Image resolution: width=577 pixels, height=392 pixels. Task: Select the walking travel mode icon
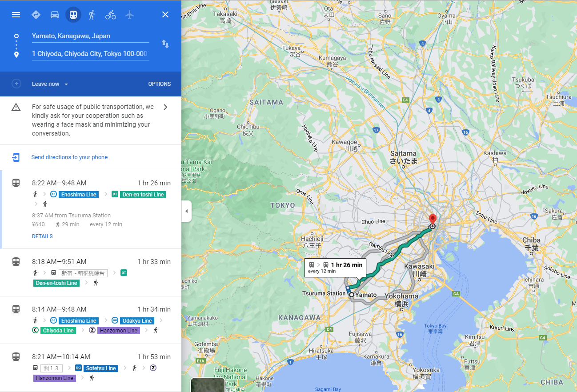tap(92, 15)
